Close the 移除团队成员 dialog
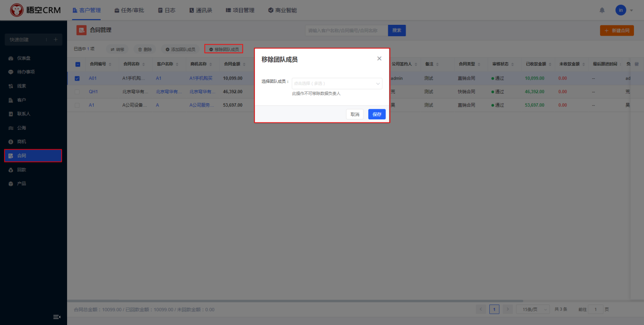Image resolution: width=644 pixels, height=325 pixels. click(x=379, y=58)
